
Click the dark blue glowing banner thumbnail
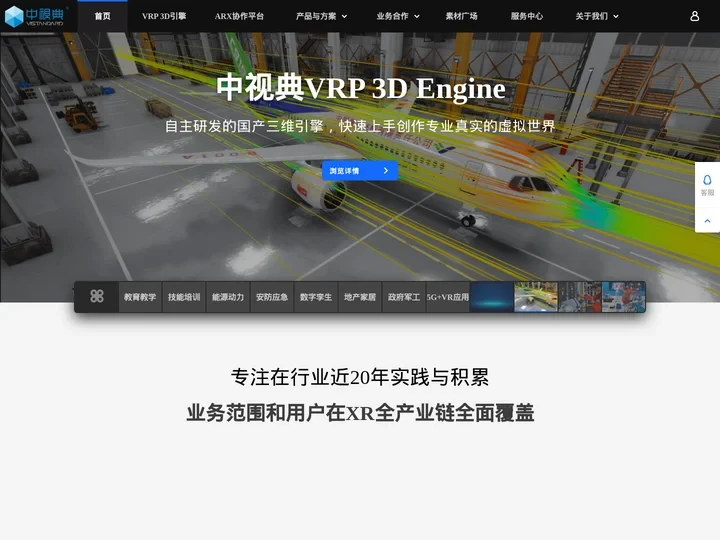[492, 297]
